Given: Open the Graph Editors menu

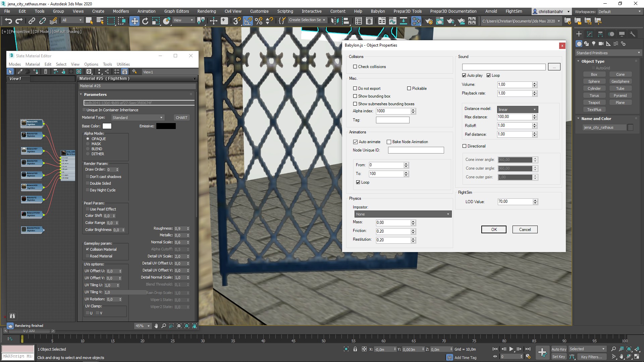Looking at the screenshot, I should pyautogui.click(x=176, y=11).
